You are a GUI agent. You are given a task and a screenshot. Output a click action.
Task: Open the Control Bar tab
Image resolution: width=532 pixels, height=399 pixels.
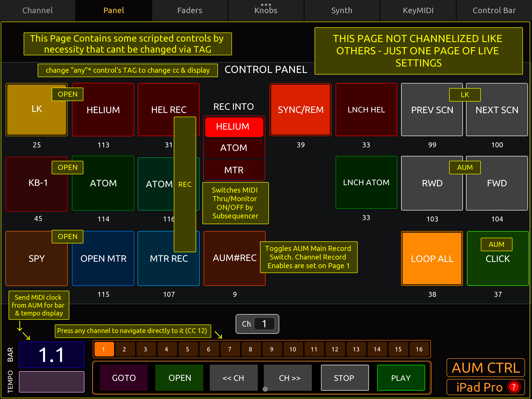494,10
